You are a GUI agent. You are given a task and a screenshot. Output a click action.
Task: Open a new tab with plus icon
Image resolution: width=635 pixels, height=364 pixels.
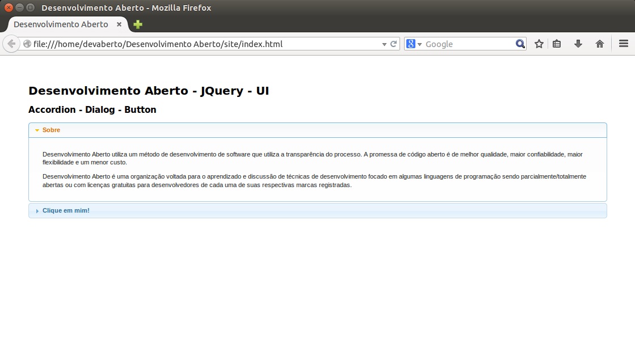137,24
